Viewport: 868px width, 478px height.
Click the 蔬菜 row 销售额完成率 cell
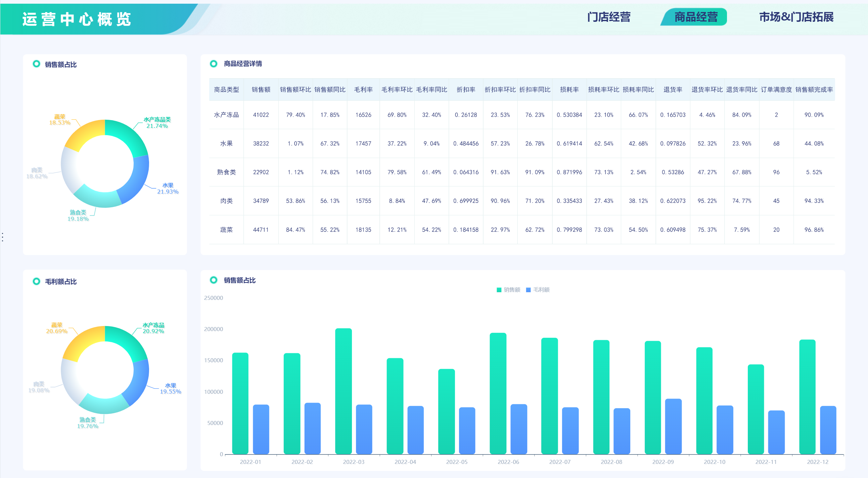(814, 229)
